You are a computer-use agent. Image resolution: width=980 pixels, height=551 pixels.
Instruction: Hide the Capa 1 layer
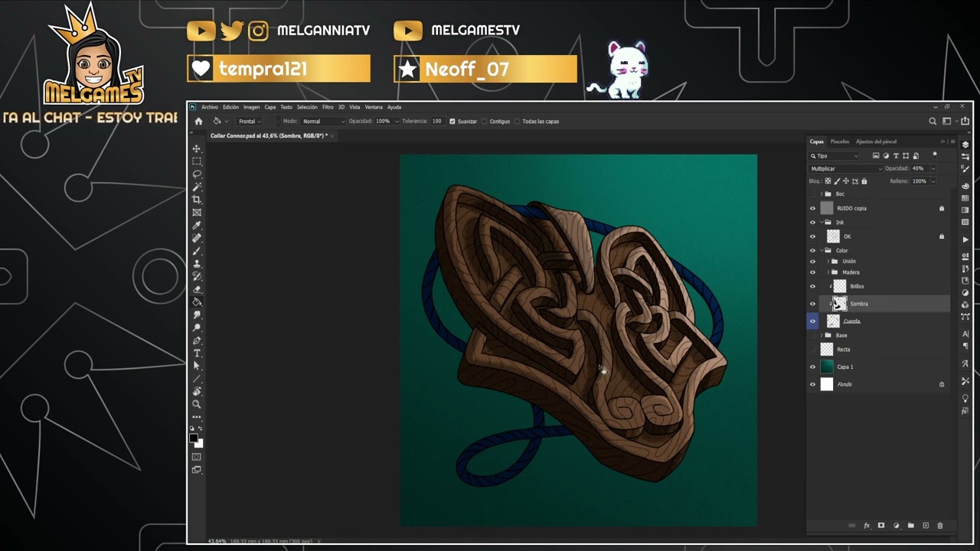click(x=812, y=367)
